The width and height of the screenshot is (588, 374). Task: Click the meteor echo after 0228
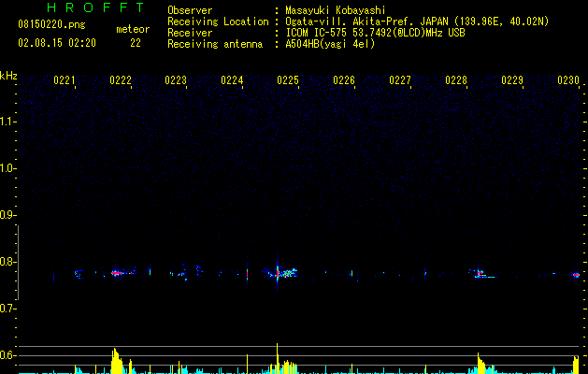click(x=481, y=274)
